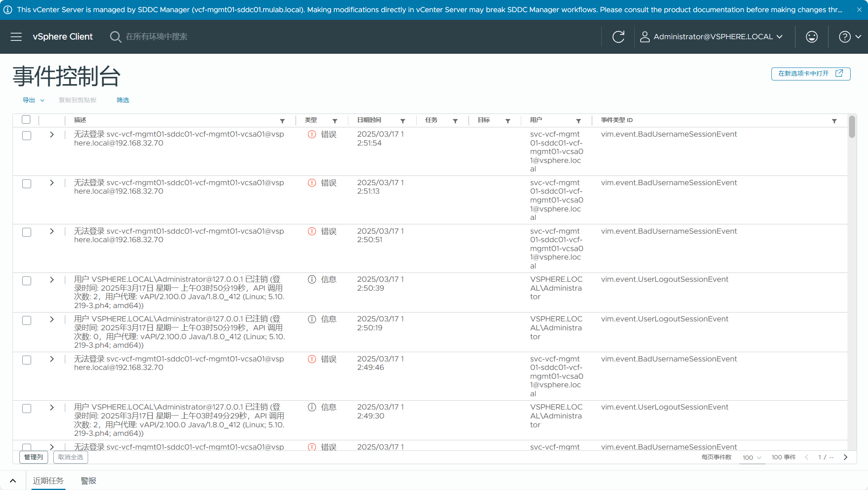Switch to the 警报 tab
868x490 pixels.
pos(88,480)
